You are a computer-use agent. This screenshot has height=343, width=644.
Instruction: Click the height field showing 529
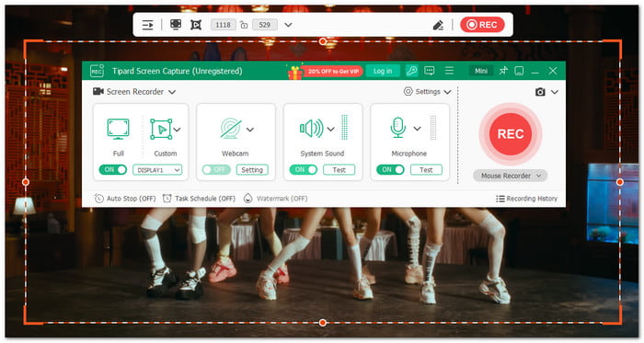point(265,25)
